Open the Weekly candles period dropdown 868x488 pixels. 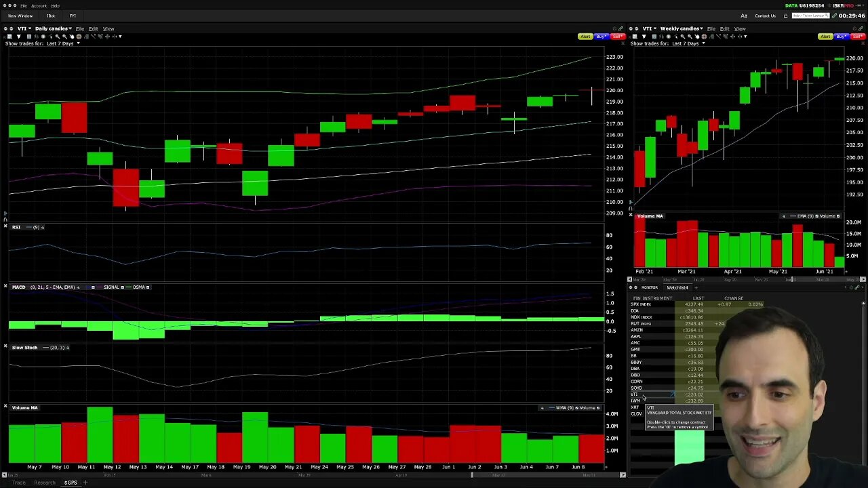682,28
